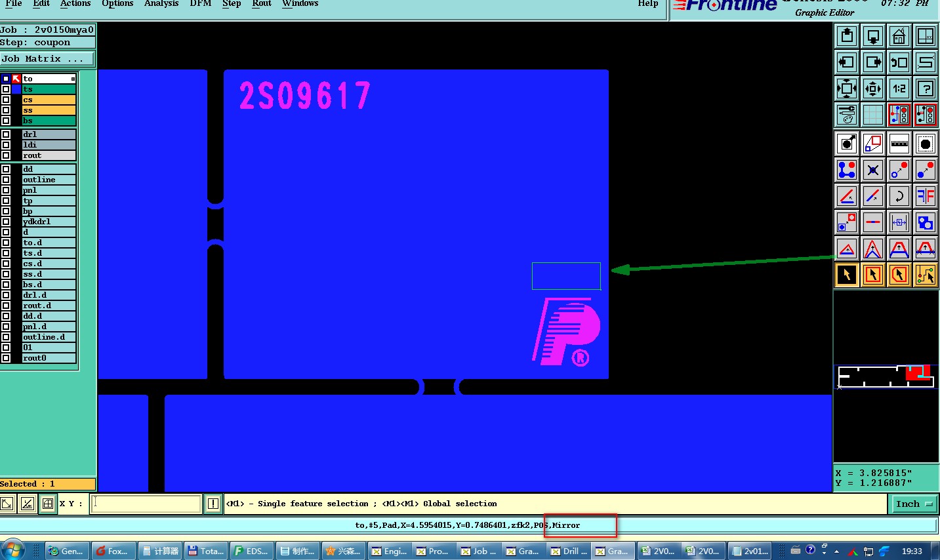Open the 计算器 calculator taskbar item
Viewport: 940px width, 560px height.
point(160,551)
